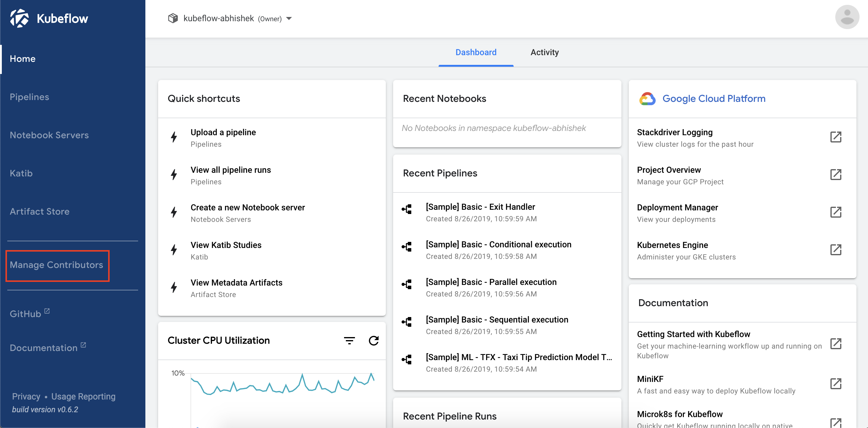Open Manage Contributors in the sidebar
Viewport: 868px width, 428px height.
pyautogui.click(x=56, y=265)
